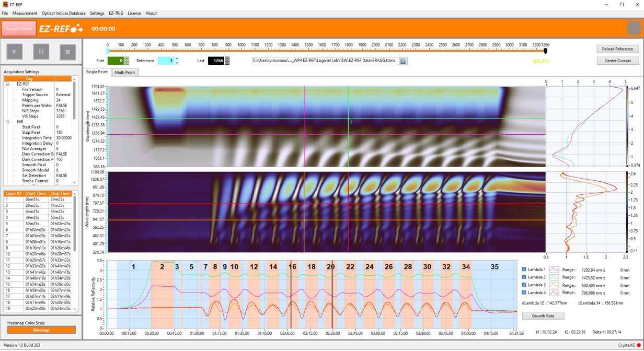The image size is (644, 351).
Task: Open the settings gear in orange header
Action: (634, 28)
